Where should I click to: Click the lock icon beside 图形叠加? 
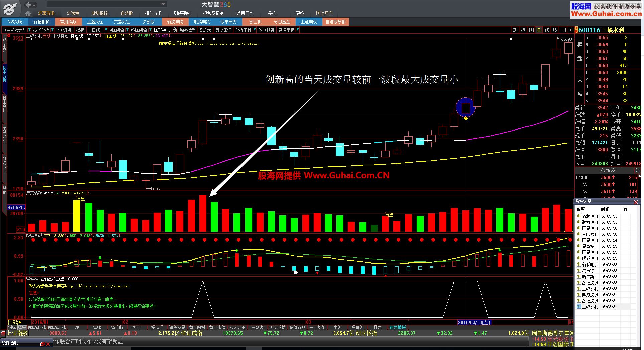175,30
